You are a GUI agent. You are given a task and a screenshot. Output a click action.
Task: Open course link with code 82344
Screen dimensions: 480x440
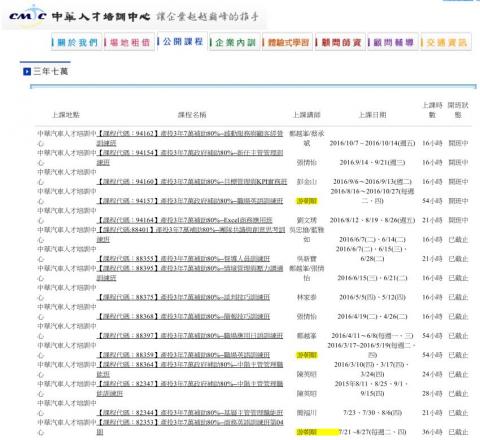190,413
